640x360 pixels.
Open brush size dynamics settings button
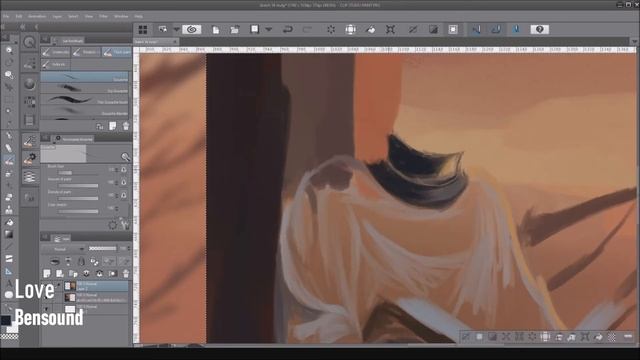pos(124,169)
